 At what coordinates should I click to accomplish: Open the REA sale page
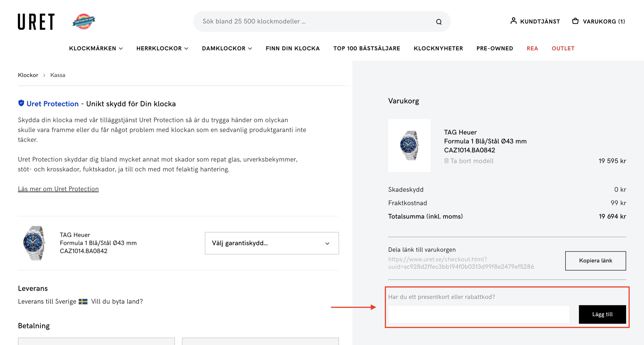(532, 48)
